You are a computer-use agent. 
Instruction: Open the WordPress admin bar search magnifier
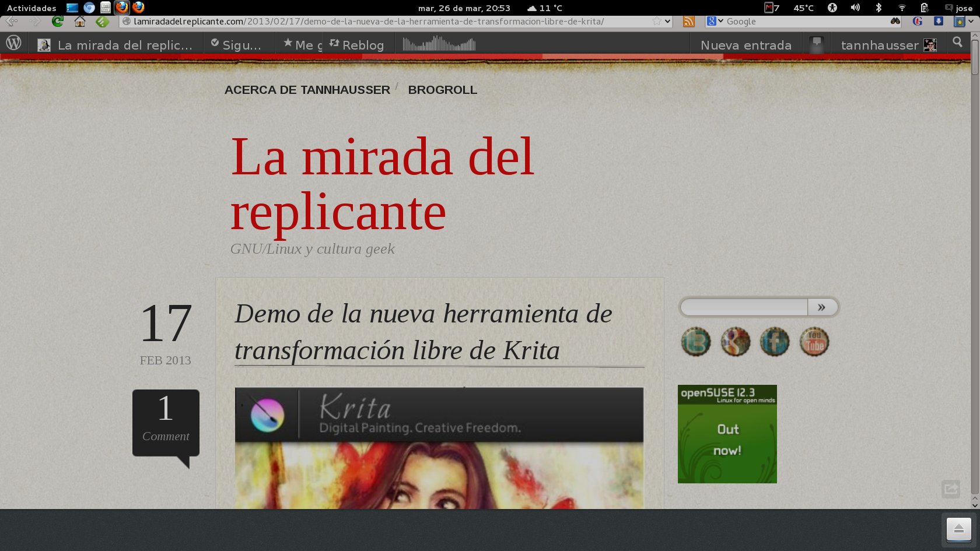(x=957, y=42)
